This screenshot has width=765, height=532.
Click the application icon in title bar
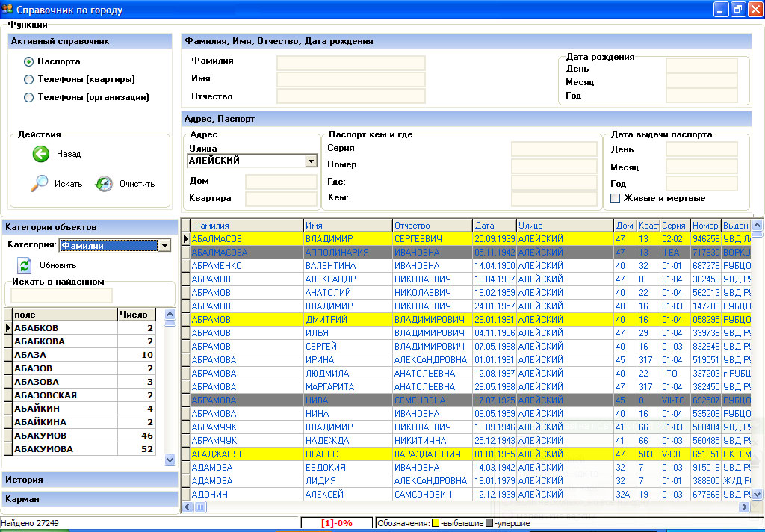click(7, 10)
